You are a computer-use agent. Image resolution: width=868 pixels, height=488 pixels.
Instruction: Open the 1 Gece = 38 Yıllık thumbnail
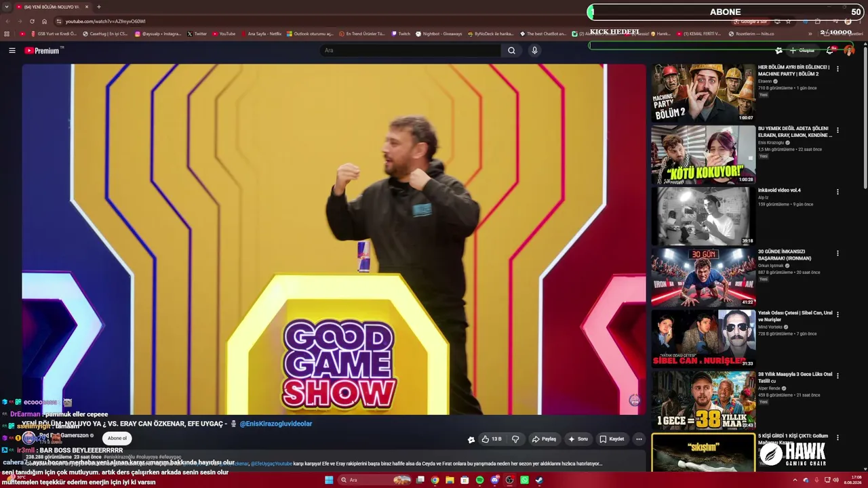coord(703,401)
